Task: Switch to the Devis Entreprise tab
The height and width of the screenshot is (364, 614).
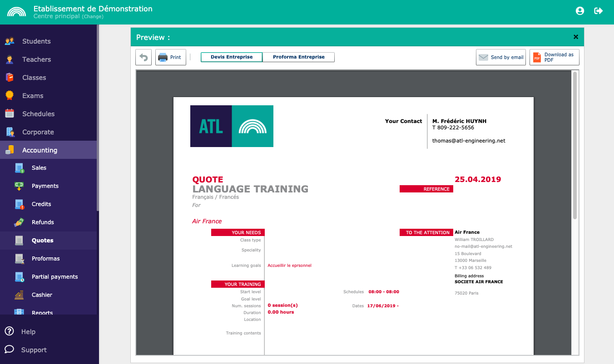Action: point(232,57)
